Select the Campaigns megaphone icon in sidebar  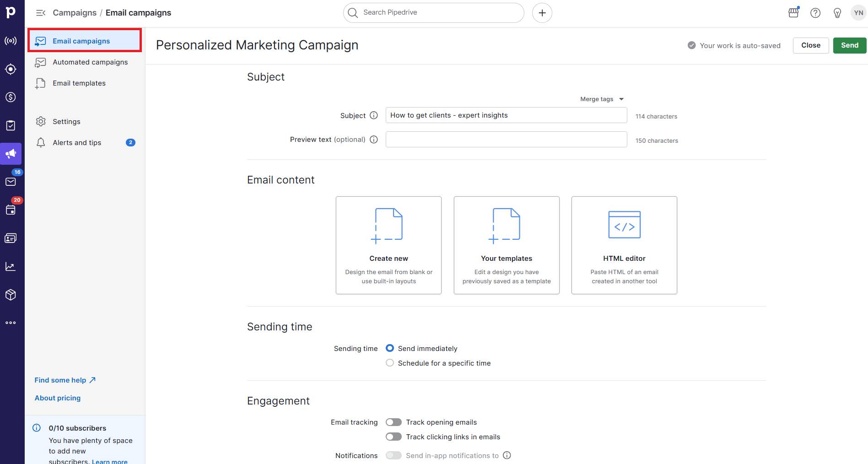(x=11, y=153)
